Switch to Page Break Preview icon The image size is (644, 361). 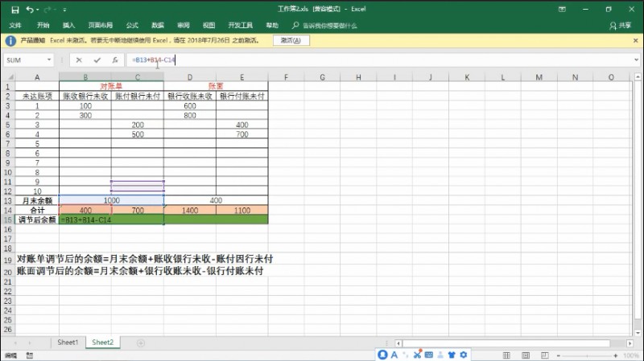pyautogui.click(x=545, y=355)
